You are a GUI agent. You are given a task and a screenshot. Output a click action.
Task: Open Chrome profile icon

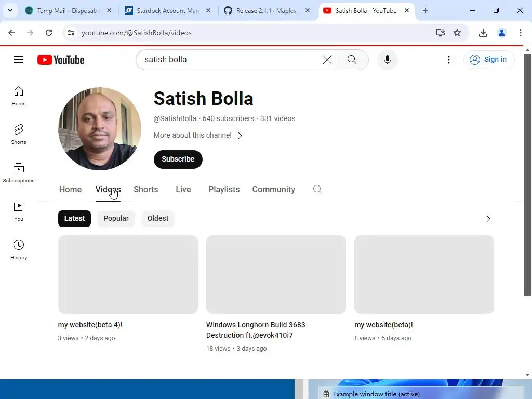tap(501, 33)
